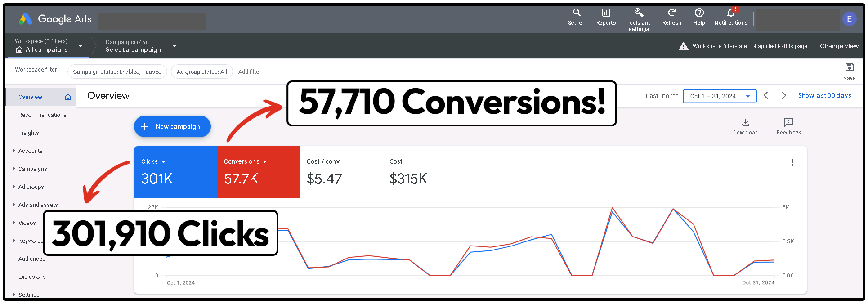Open the Search magnifier icon
The height and width of the screenshot is (304, 868).
tap(576, 13)
